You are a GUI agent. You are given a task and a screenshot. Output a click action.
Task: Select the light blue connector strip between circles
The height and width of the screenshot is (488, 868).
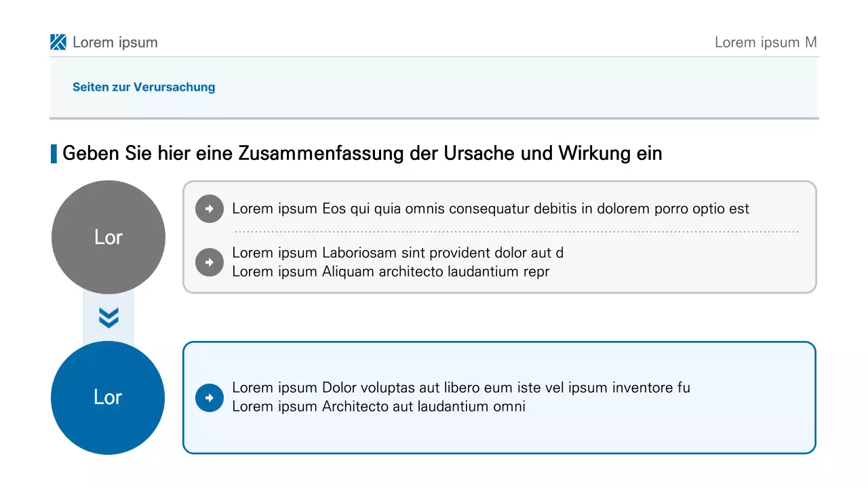[108, 317]
